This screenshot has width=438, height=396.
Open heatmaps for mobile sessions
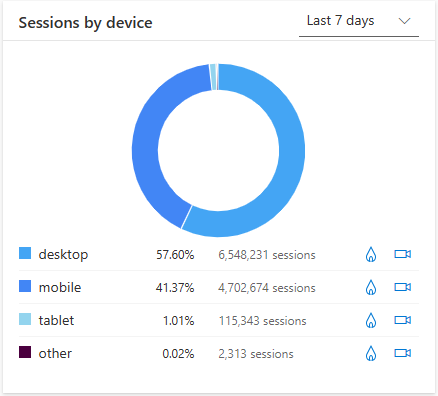(x=371, y=287)
